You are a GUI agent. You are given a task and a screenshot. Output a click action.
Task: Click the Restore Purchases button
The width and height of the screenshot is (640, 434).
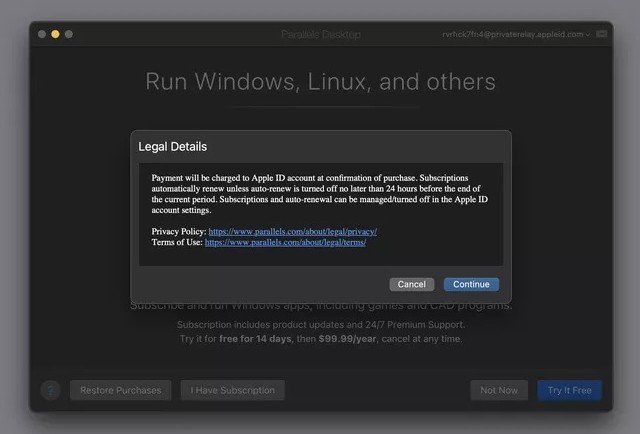[x=120, y=390]
